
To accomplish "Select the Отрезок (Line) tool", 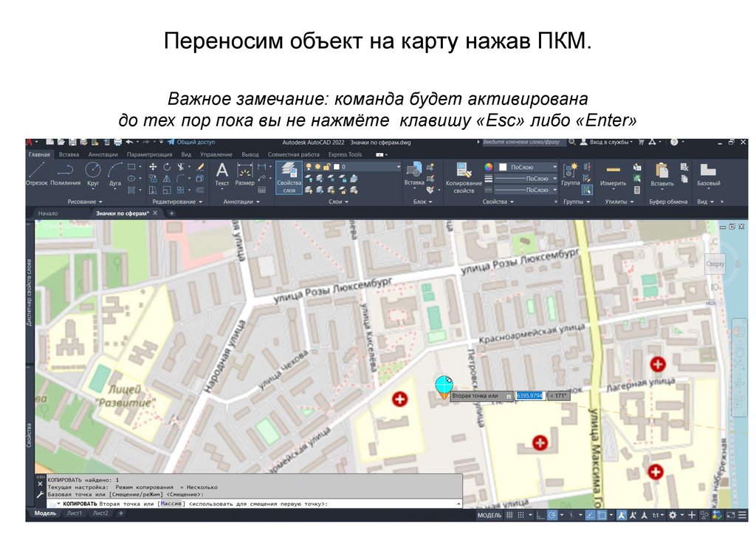I will (36, 174).
